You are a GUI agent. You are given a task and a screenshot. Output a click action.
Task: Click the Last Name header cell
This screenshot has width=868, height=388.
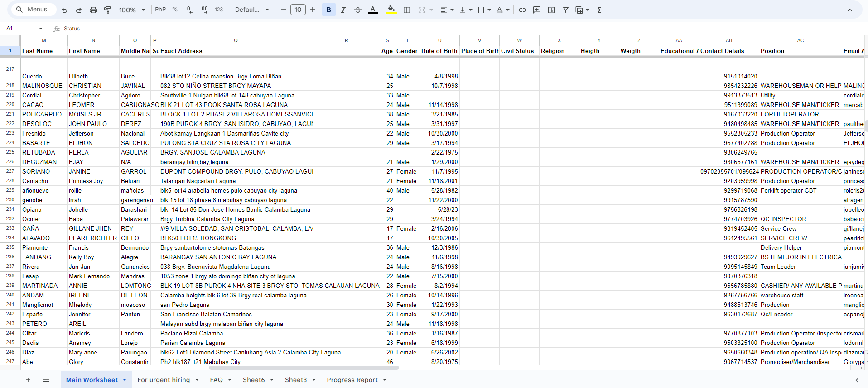tap(44, 51)
